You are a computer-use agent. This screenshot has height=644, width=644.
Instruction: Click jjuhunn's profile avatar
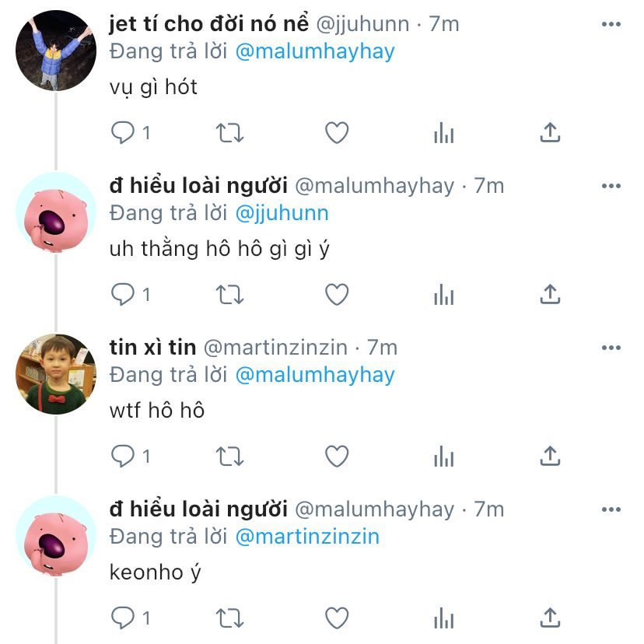click(x=55, y=51)
